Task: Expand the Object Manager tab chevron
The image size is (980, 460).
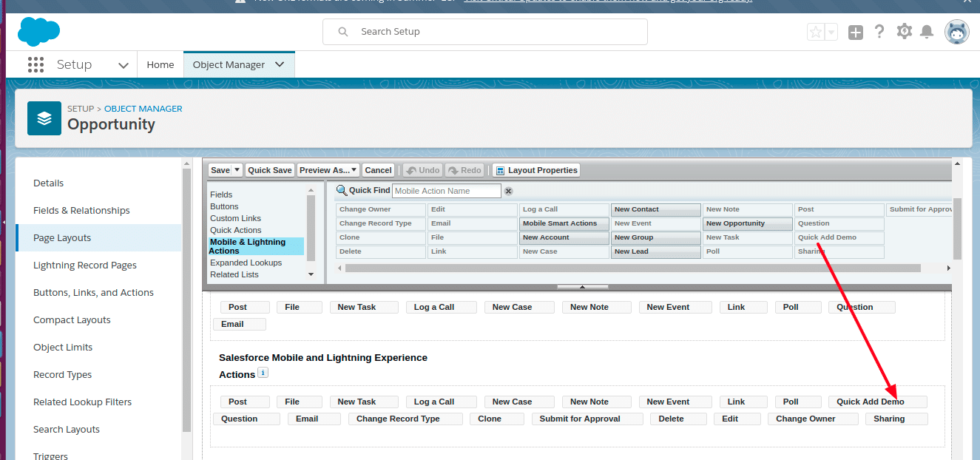Action: tap(280, 64)
